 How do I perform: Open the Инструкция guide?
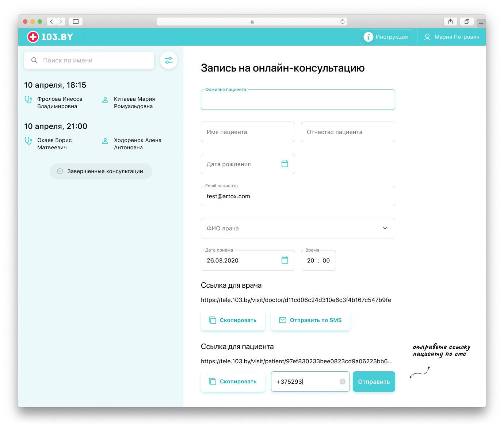coord(386,37)
